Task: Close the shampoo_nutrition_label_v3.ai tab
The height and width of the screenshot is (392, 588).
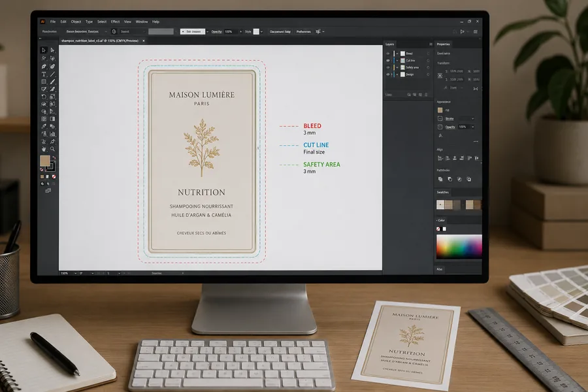Action: tap(144, 41)
